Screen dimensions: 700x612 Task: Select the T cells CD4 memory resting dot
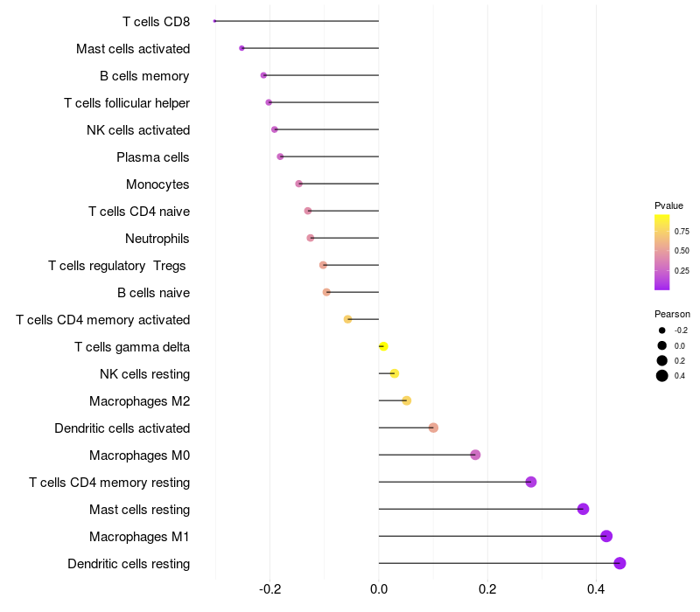531,482
